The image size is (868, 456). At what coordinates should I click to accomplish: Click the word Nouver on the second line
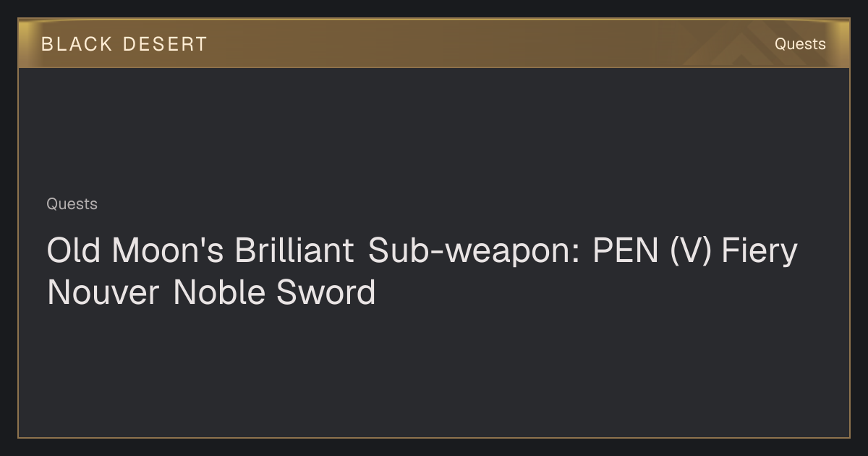(103, 292)
